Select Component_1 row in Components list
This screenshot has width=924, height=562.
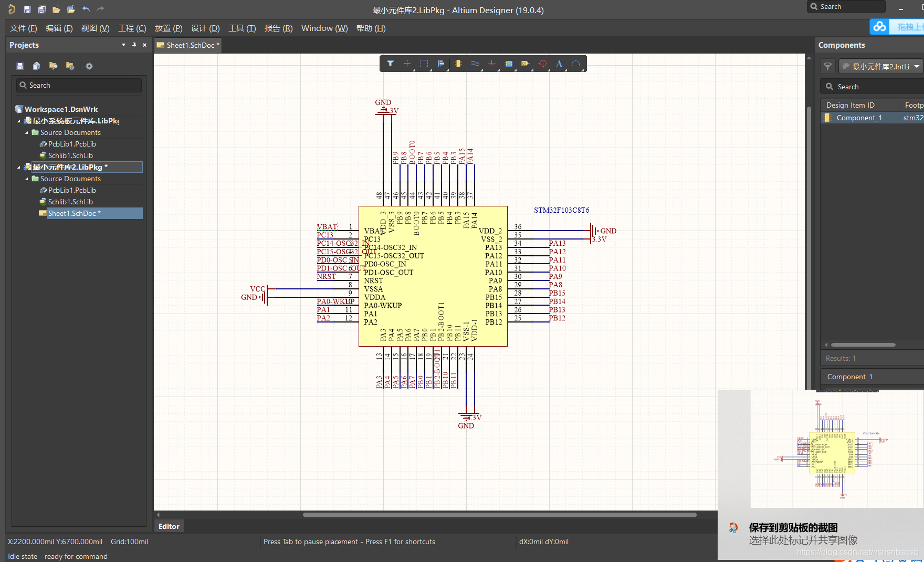click(873, 118)
